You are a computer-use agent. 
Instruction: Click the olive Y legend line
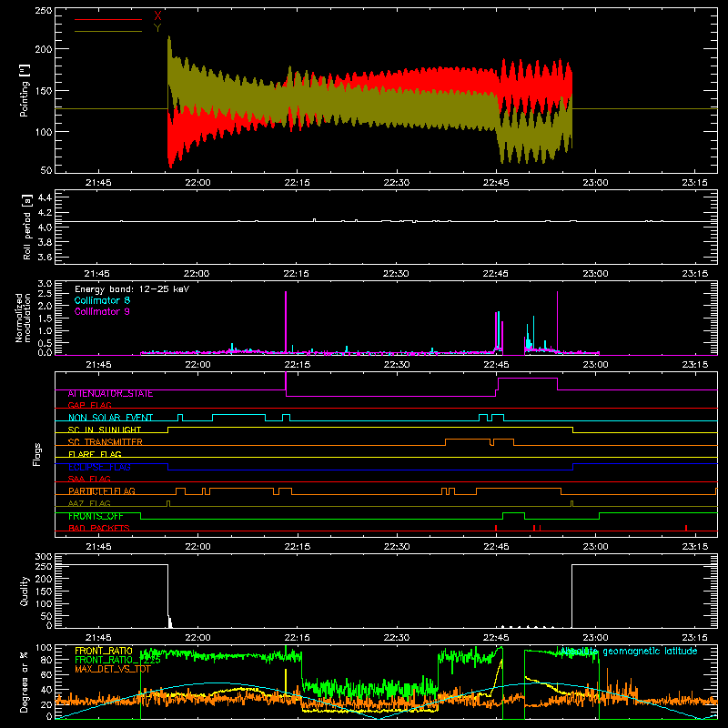(x=108, y=31)
